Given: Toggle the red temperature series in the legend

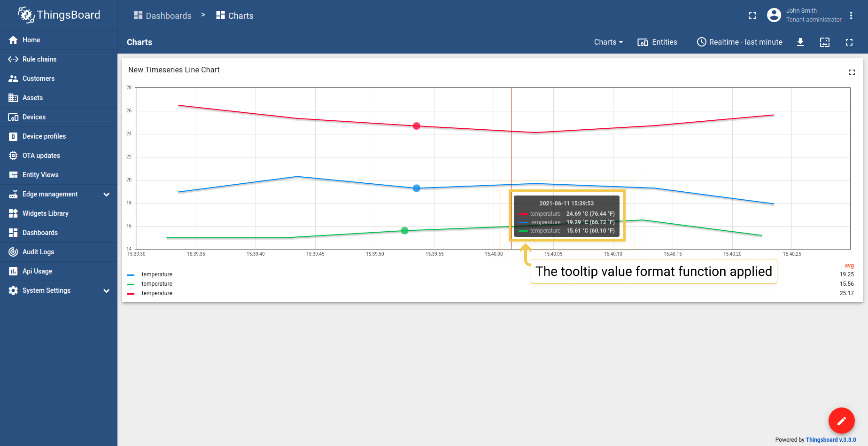Looking at the screenshot, I should [156, 293].
